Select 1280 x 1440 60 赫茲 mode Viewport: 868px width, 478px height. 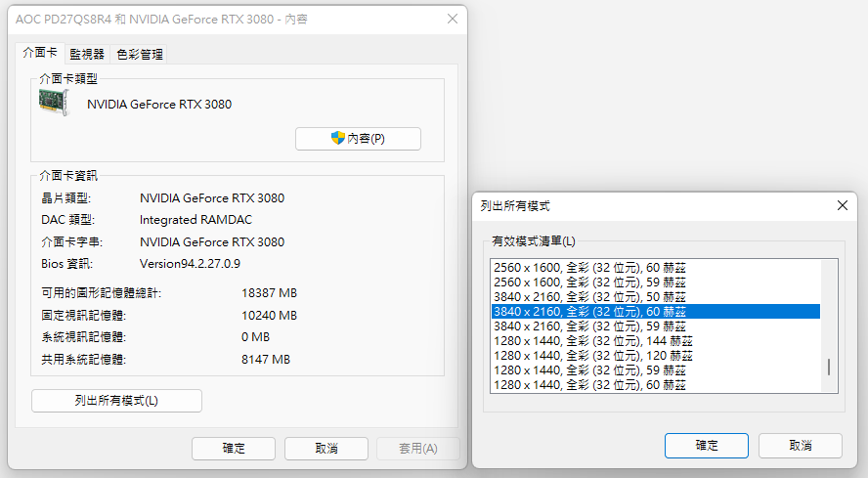pyautogui.click(x=656, y=385)
